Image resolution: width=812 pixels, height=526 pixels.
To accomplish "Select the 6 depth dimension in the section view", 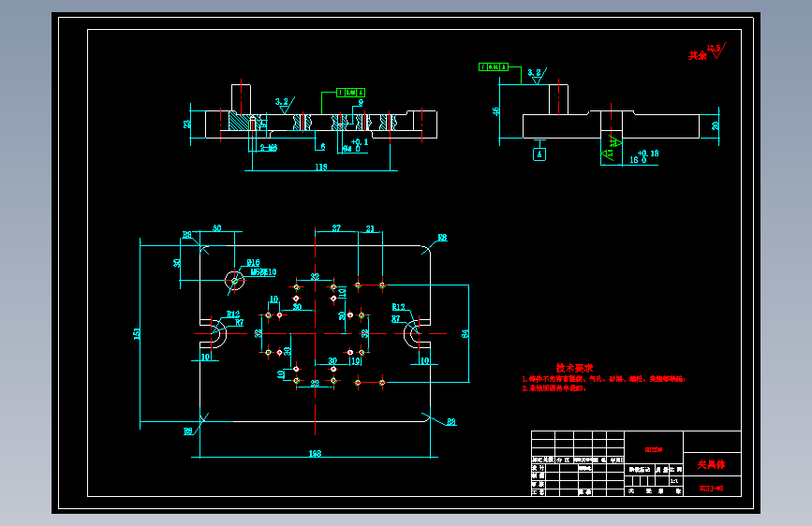I will (x=322, y=147).
